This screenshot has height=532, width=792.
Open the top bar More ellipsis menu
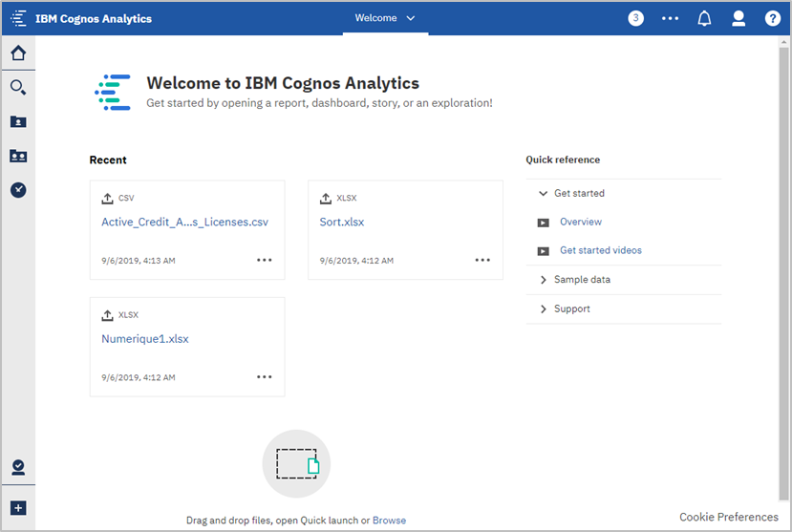670,18
